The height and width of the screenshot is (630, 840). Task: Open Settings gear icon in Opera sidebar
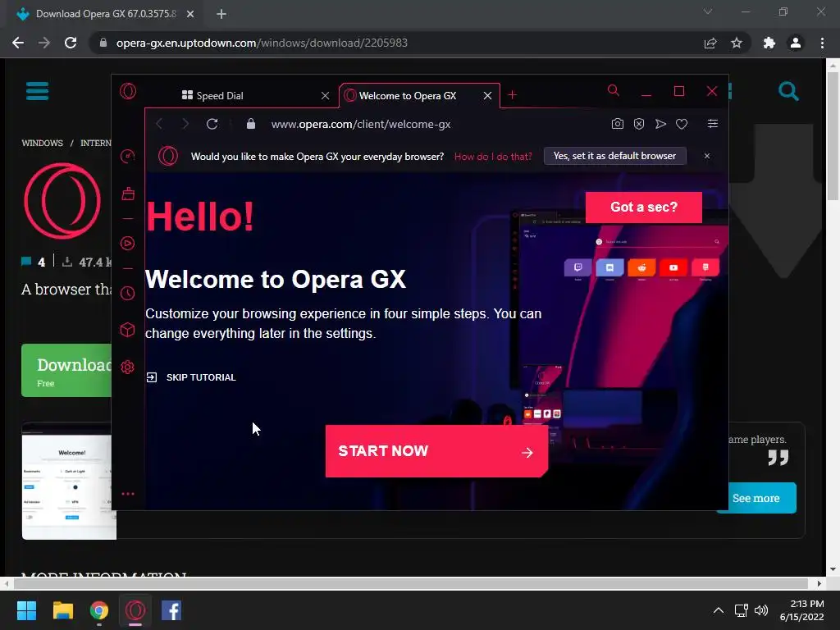(127, 367)
